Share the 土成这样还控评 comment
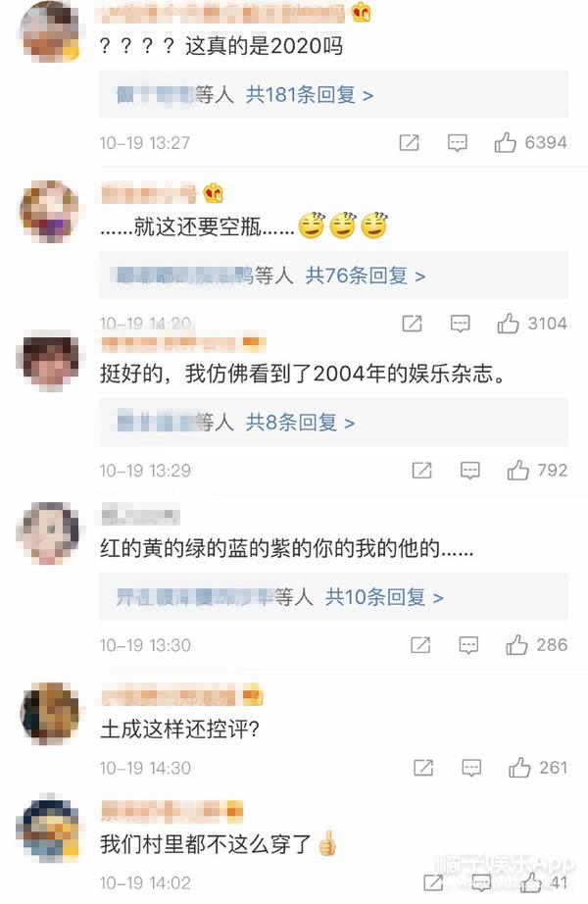The height and width of the screenshot is (904, 588). coord(423,768)
